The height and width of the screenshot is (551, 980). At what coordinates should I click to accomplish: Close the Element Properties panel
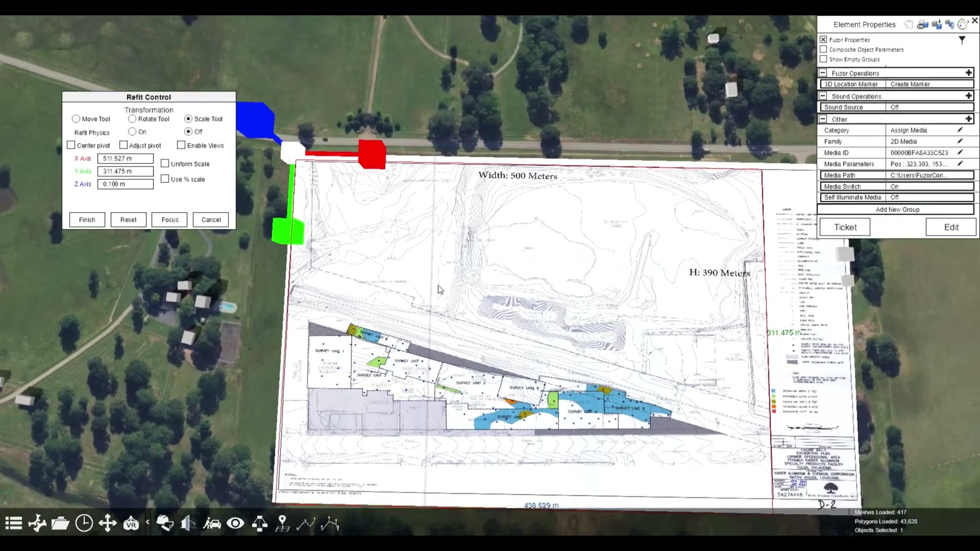[975, 20]
